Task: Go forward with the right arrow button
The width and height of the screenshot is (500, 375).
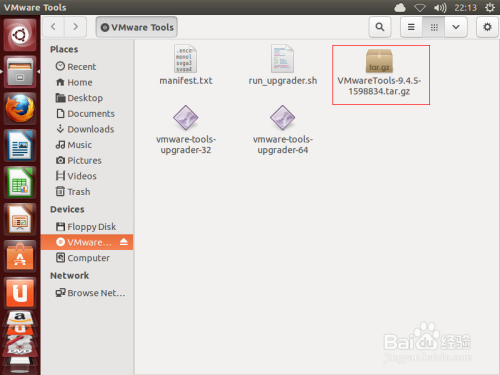Action: (x=76, y=27)
